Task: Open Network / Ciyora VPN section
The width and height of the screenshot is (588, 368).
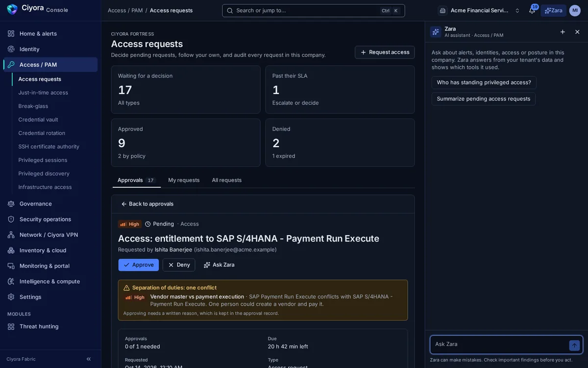Action: [50, 235]
